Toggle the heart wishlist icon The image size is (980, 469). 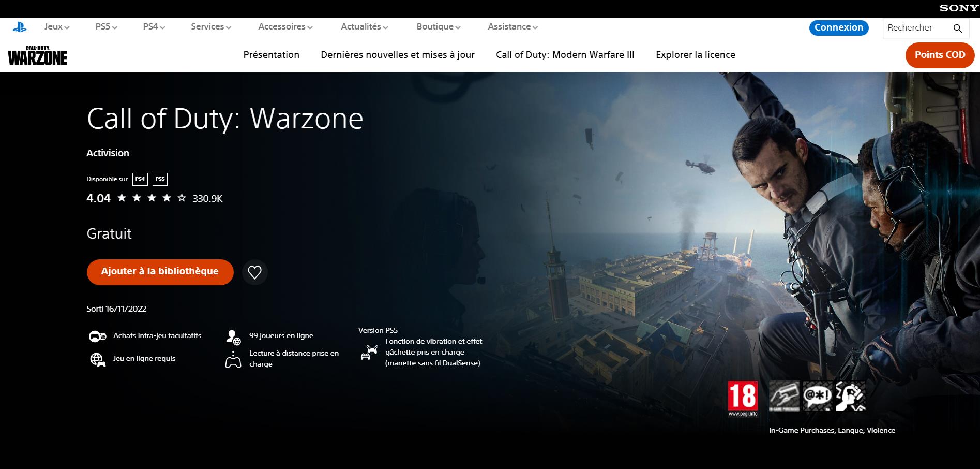[254, 271]
